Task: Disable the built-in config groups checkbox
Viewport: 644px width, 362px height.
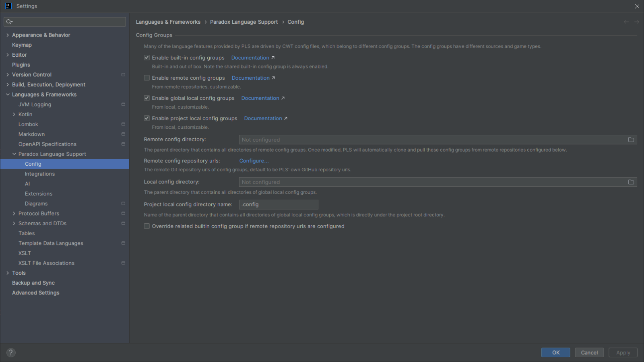Action: (147, 58)
